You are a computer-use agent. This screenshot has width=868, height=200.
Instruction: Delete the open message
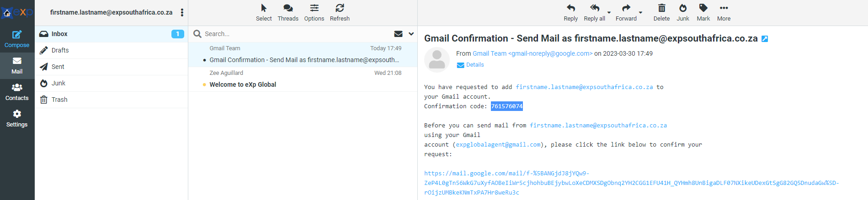click(661, 12)
